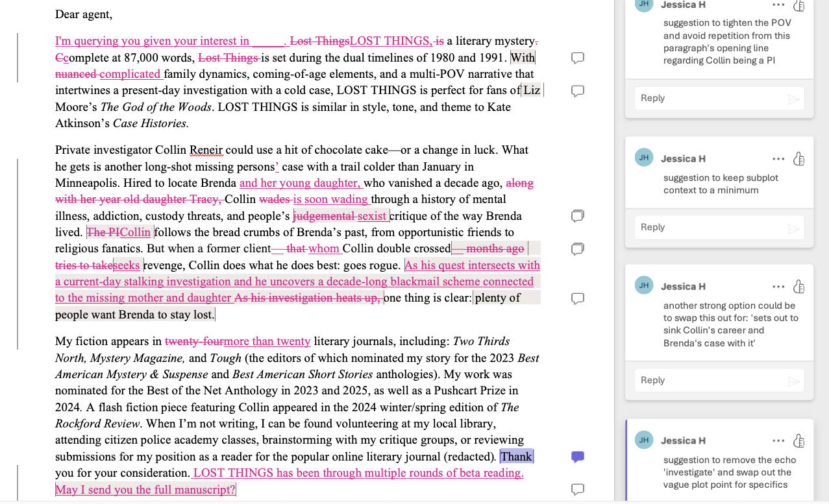Click the JH avatar on the 'remove the echo' comment
829x504 pixels.
[x=644, y=440]
